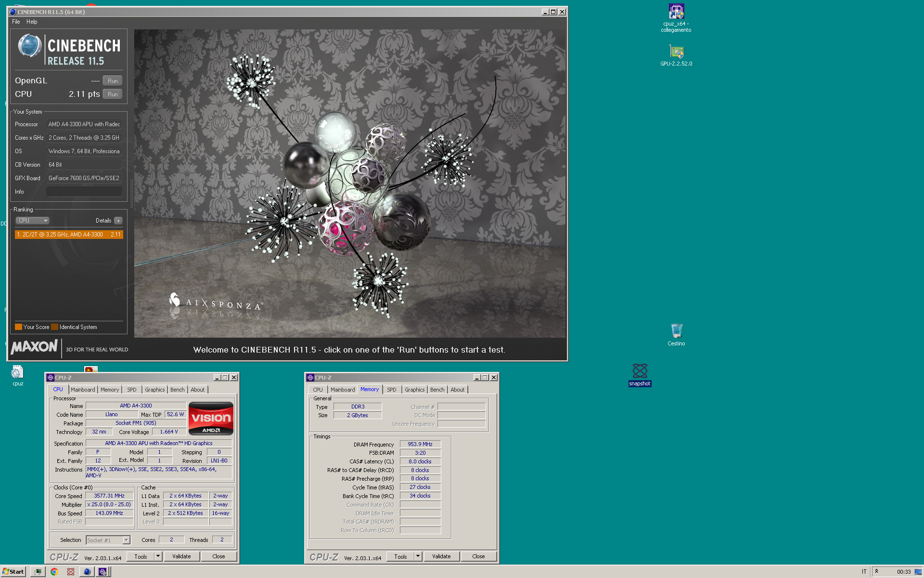Open SPD tab in left CPU-Z

point(132,390)
